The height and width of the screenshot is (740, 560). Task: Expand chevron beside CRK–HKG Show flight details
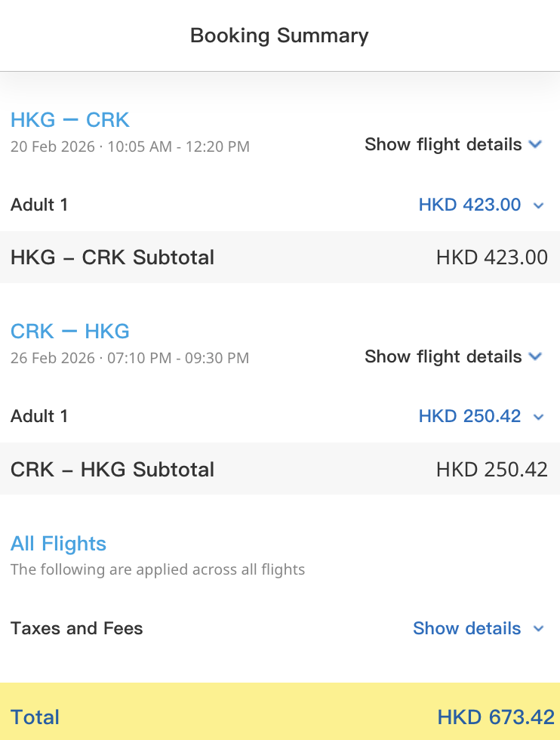536,356
